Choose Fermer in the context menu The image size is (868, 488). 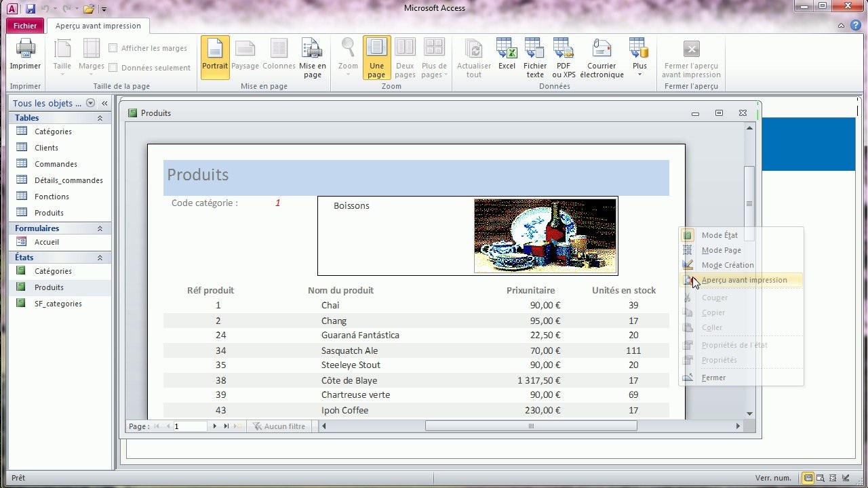click(741, 378)
